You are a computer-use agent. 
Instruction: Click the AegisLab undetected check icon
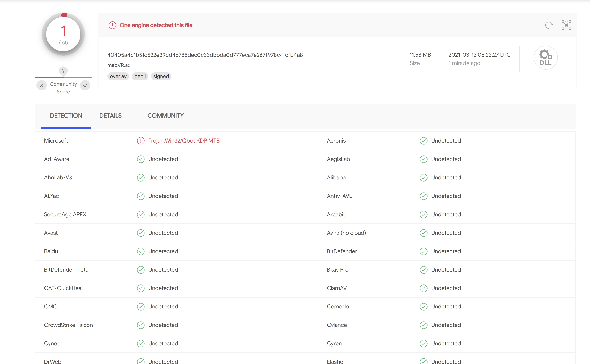(x=423, y=159)
